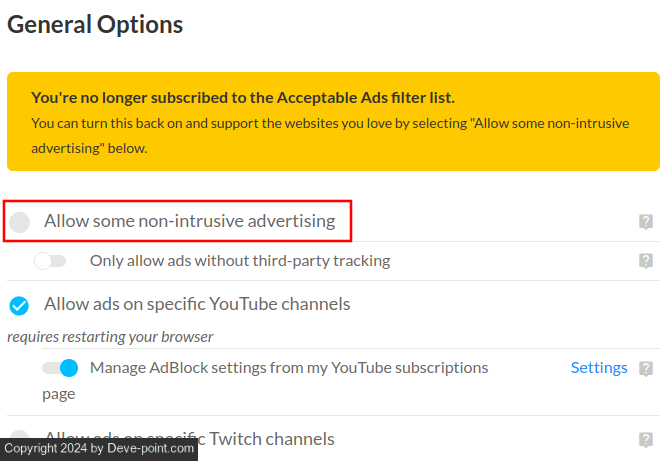663x461 pixels.
Task: Click the banner's 'You can turn this back on' text
Action: click(x=330, y=124)
